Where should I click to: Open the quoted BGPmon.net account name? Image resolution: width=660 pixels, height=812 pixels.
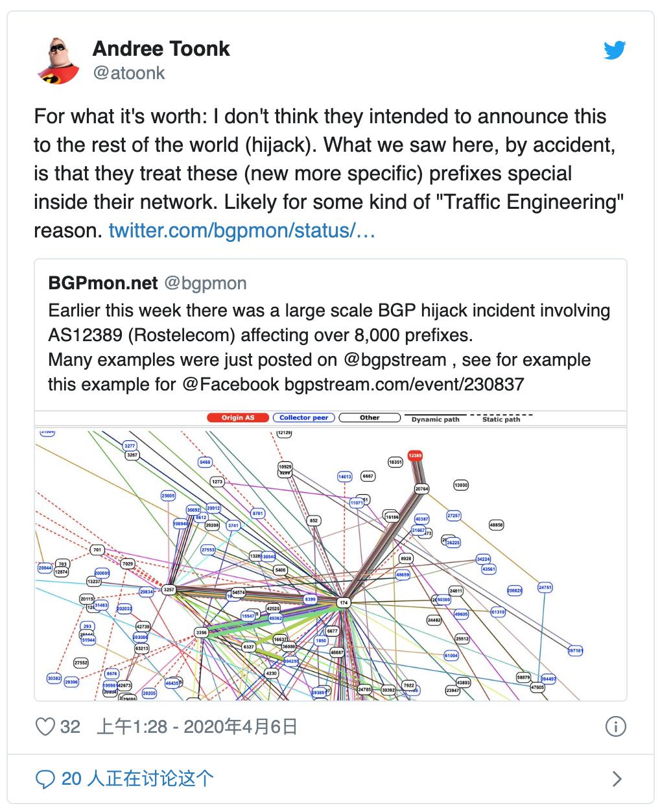point(103,283)
